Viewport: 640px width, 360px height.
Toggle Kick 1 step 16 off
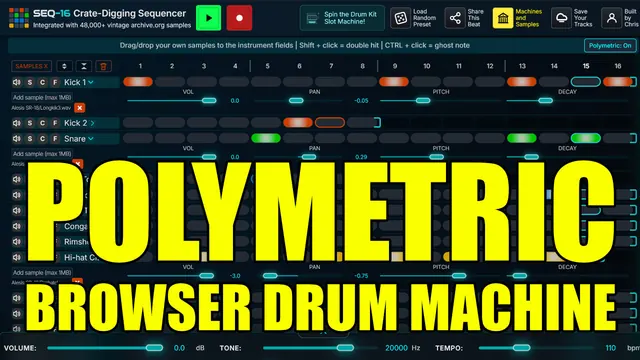tap(617, 82)
